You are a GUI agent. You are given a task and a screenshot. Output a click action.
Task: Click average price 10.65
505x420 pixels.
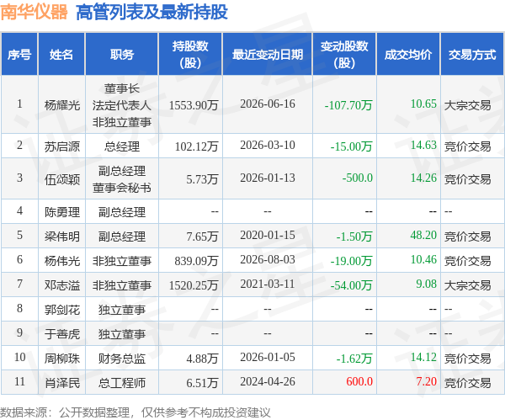point(423,104)
